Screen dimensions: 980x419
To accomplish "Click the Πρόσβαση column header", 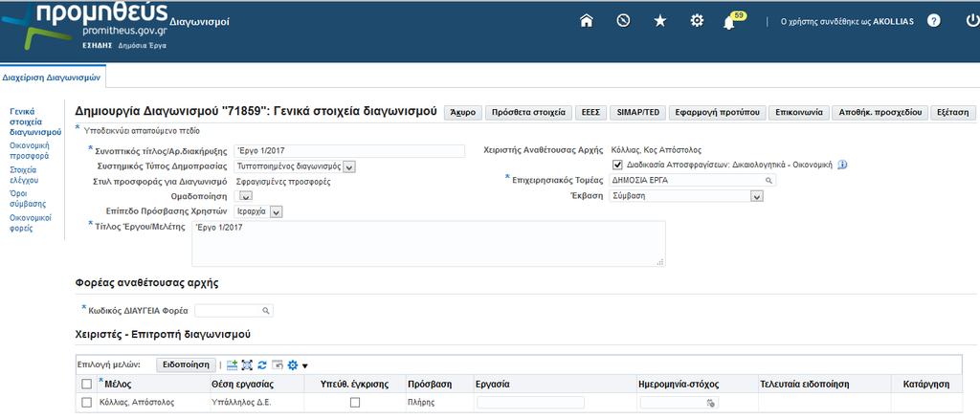I will [x=430, y=384].
